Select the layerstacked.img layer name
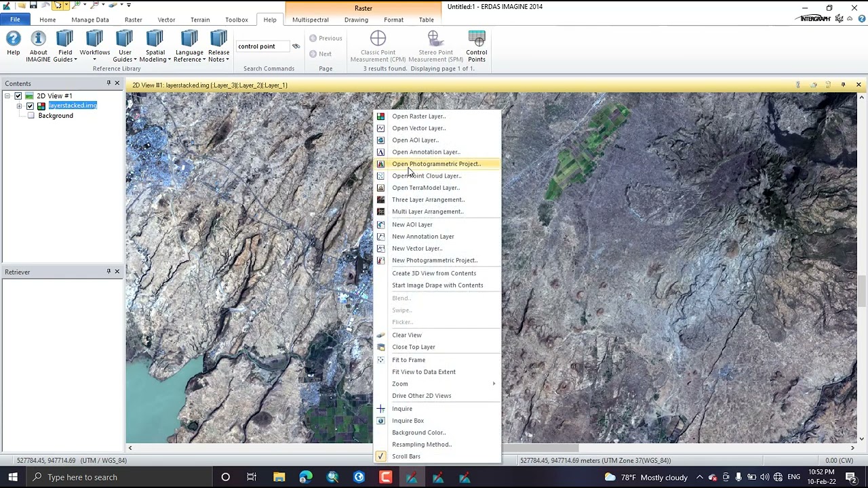Screen dimensions: 868x488 [x=73, y=106]
